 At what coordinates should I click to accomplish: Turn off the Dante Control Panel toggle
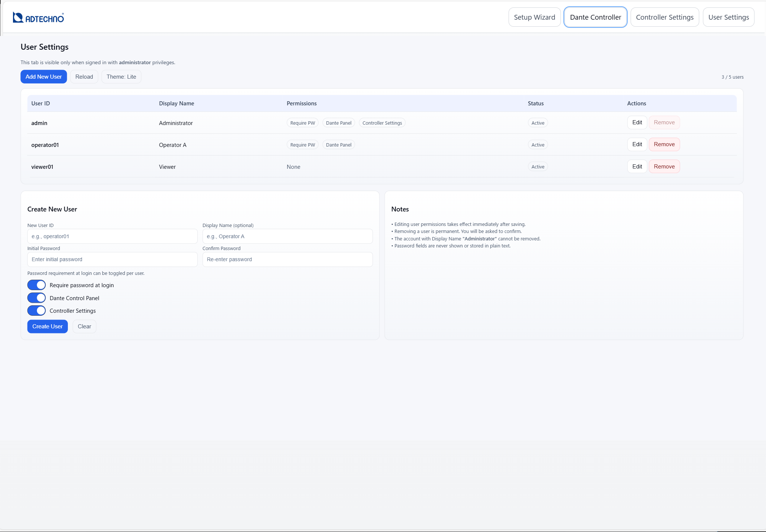[36, 298]
